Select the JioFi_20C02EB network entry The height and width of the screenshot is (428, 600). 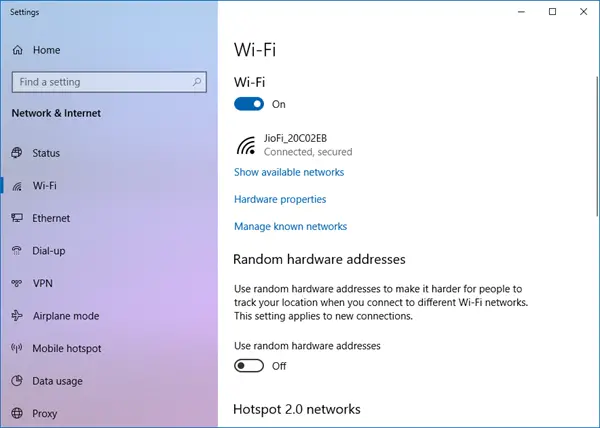(295, 145)
